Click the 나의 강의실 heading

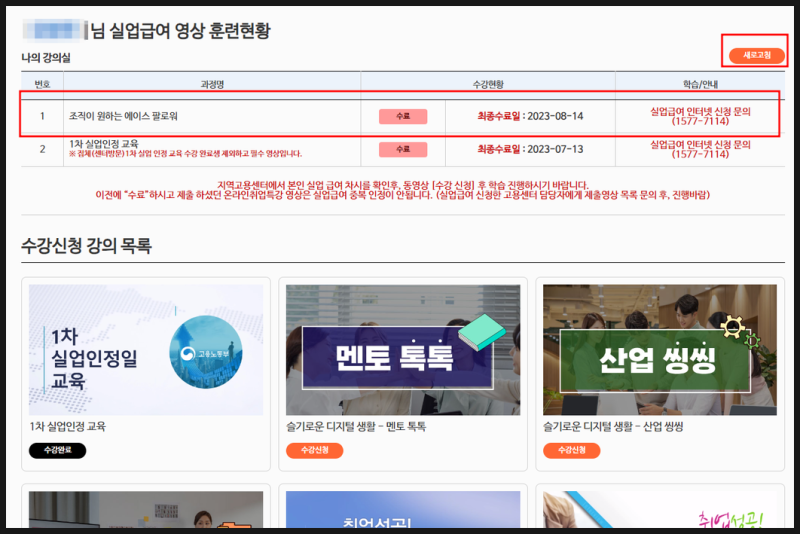click(46, 58)
